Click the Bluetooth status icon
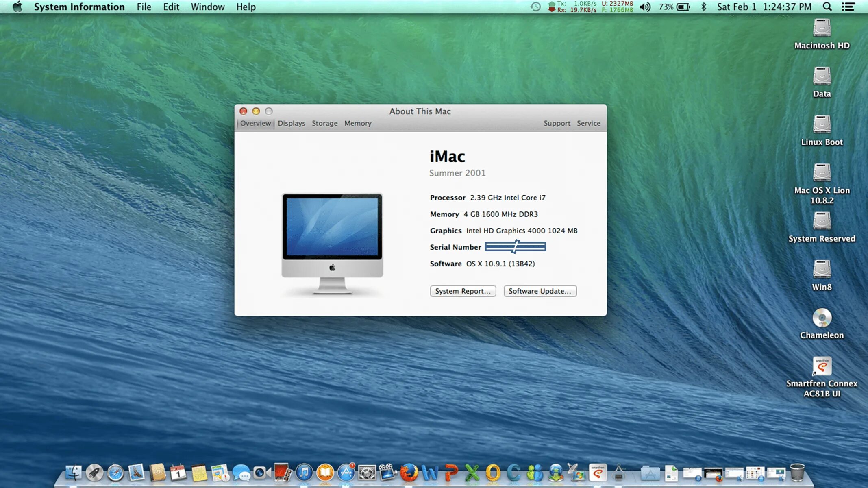Image resolution: width=868 pixels, height=488 pixels. pyautogui.click(x=704, y=7)
